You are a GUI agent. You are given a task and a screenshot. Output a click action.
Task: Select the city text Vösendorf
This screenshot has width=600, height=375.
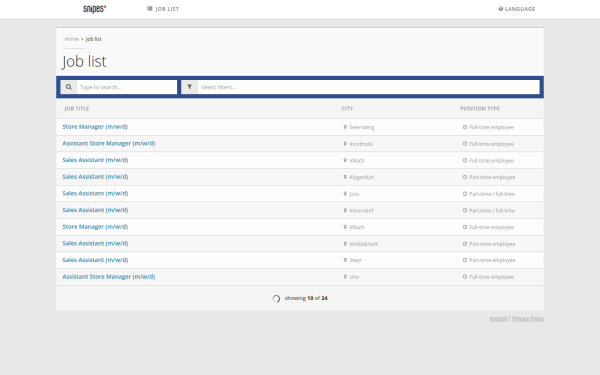(x=362, y=211)
